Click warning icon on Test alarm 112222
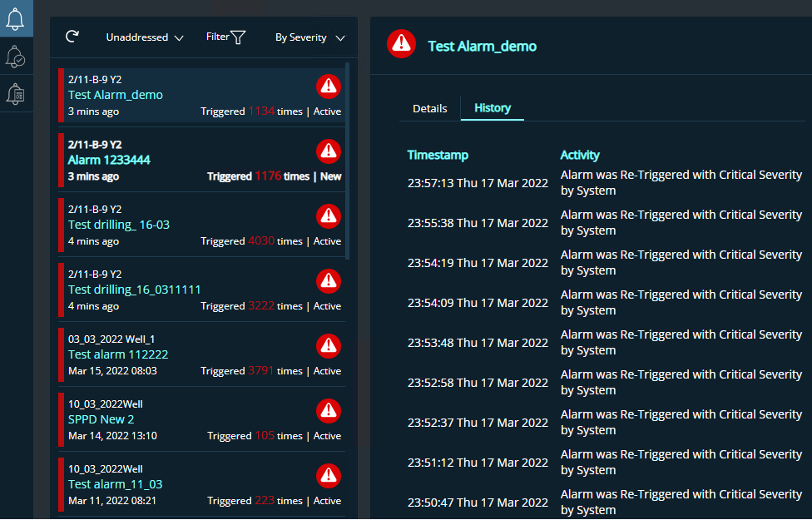812x520 pixels. pos(329,345)
